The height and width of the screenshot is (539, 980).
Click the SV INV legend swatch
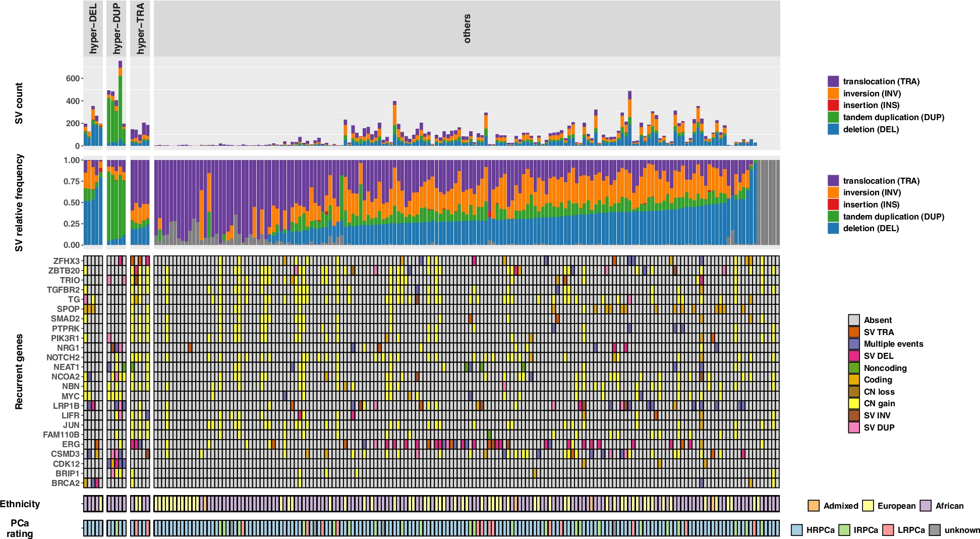tap(854, 415)
